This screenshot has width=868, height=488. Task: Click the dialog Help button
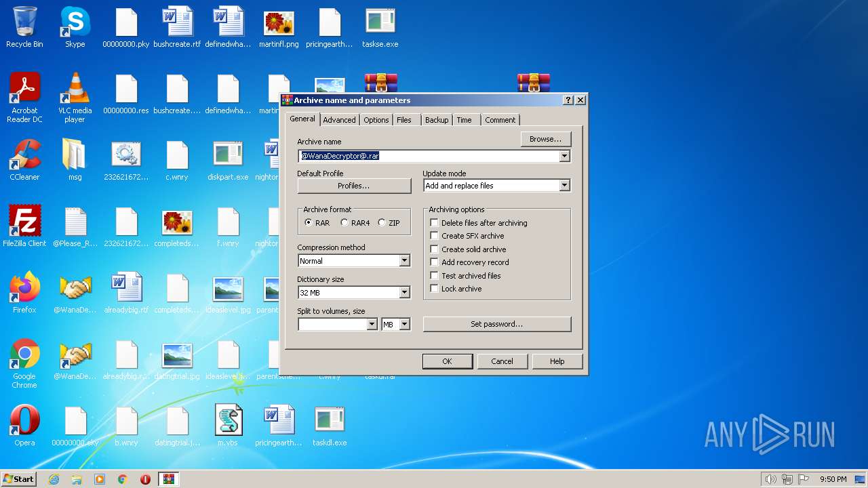(x=557, y=361)
